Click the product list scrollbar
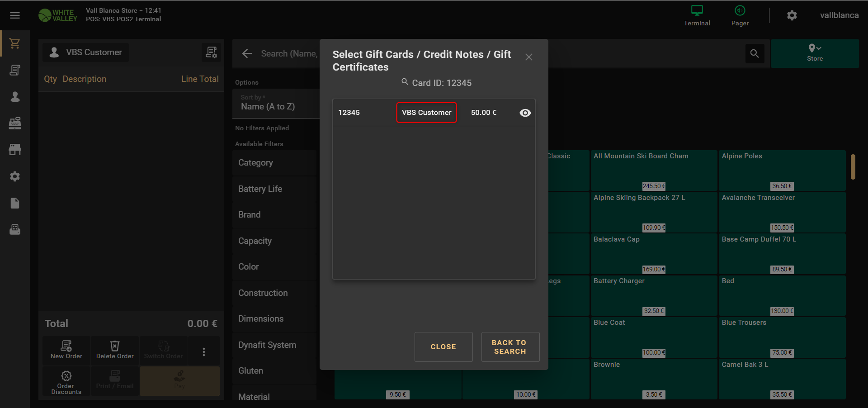This screenshot has width=868, height=408. pyautogui.click(x=853, y=167)
